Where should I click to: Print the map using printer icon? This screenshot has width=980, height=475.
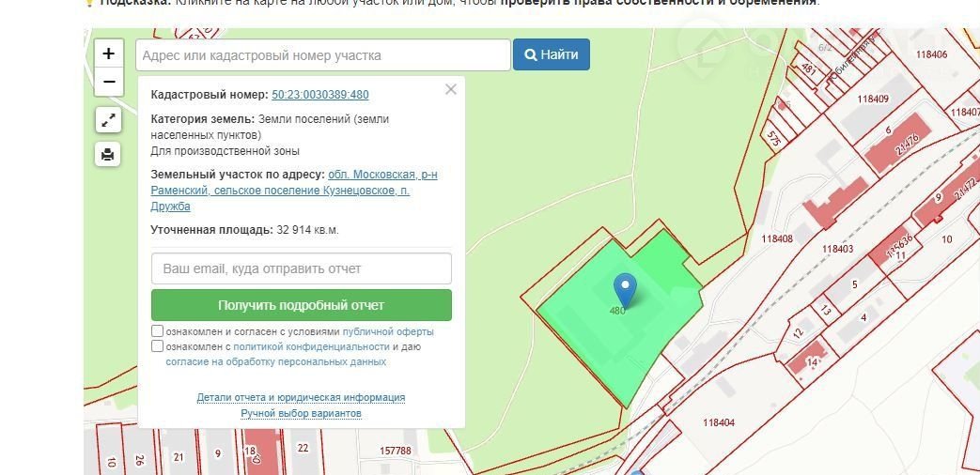click(109, 154)
